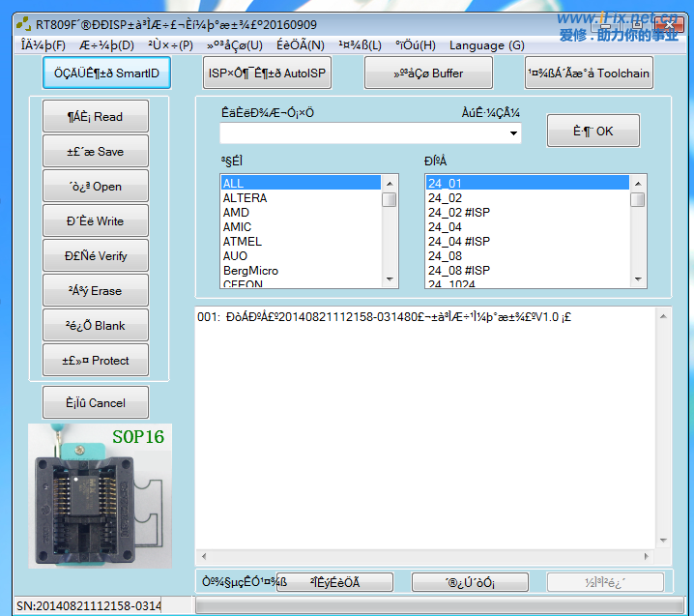
Task: Open the Language (G) menu
Action: pos(486,45)
